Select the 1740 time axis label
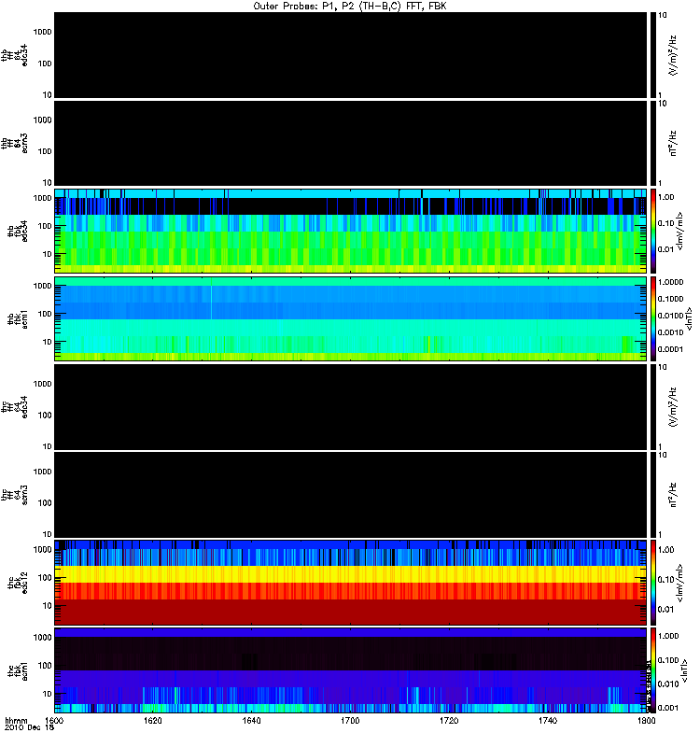The width and height of the screenshot is (700, 747). point(548,720)
